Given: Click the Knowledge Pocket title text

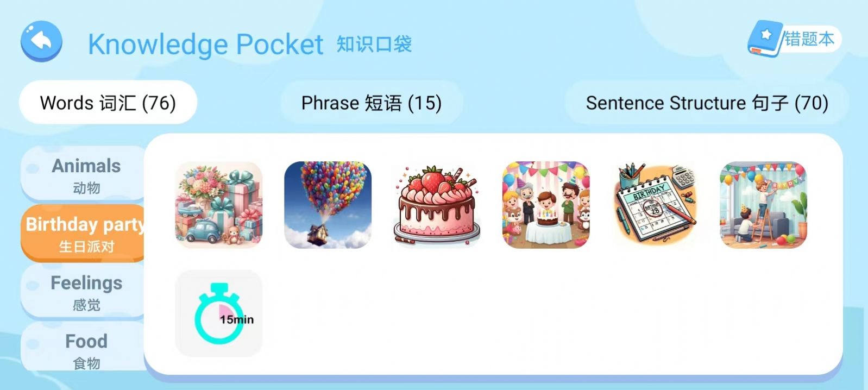Looking at the screenshot, I should coord(205,45).
